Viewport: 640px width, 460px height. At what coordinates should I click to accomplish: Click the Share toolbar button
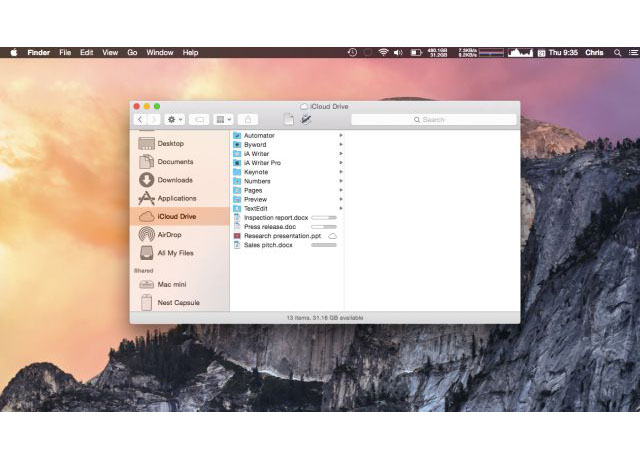[248, 120]
